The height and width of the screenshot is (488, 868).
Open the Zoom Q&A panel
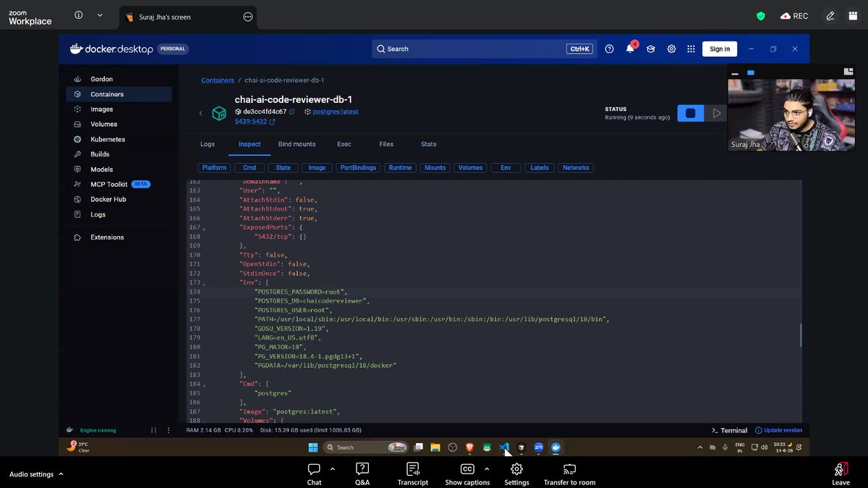[362, 474]
